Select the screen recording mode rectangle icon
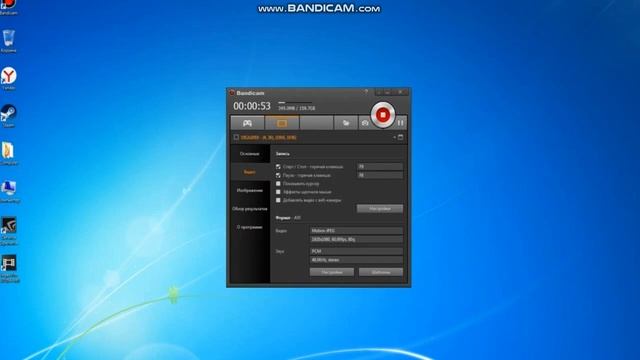This screenshot has height=360, width=640. pyautogui.click(x=282, y=123)
